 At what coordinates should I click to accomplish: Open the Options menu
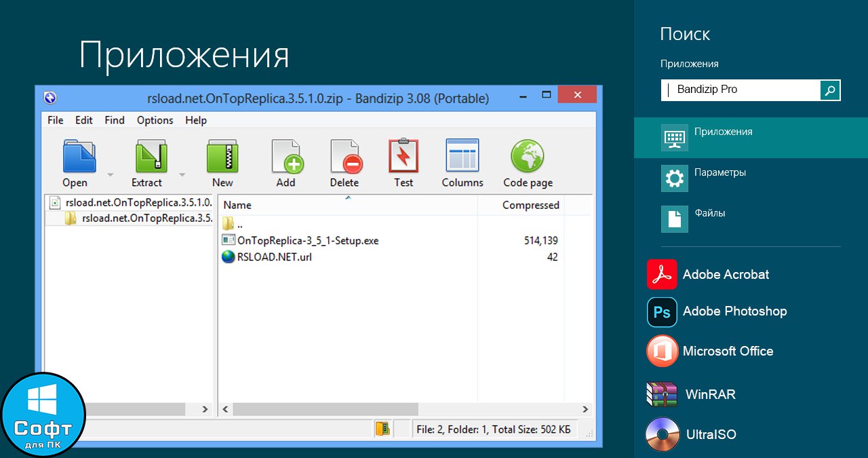155,120
